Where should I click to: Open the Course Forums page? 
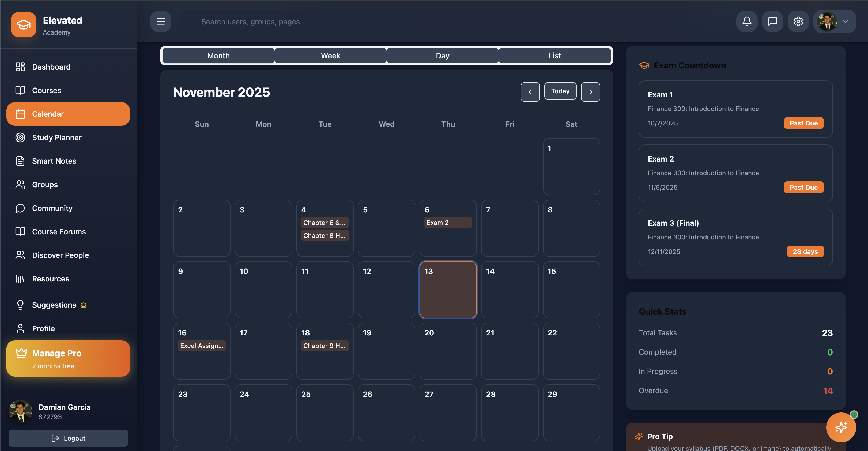pyautogui.click(x=68, y=232)
